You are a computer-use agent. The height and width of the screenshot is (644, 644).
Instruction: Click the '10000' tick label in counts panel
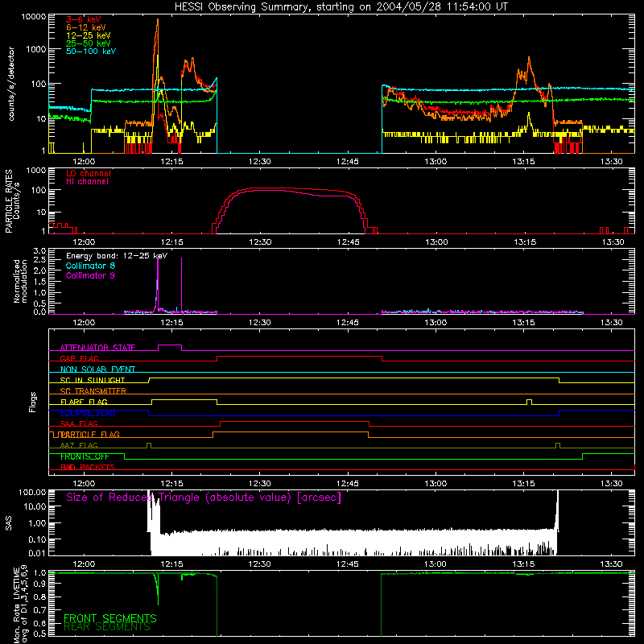tap(34, 17)
